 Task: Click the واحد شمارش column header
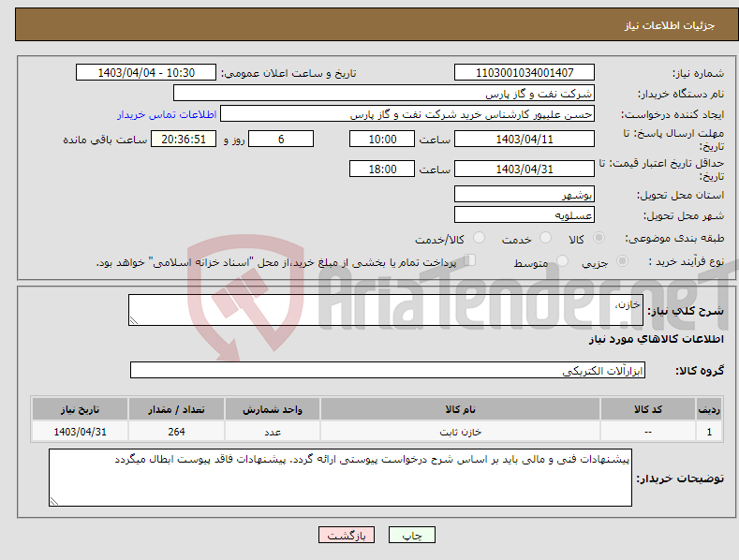(273, 409)
